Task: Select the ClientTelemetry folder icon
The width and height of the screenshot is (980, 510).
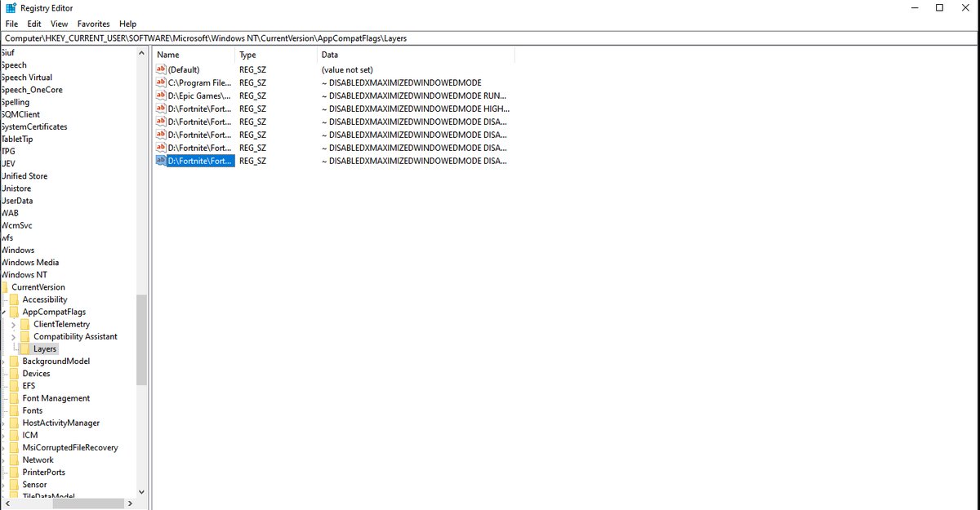Action: (25, 324)
